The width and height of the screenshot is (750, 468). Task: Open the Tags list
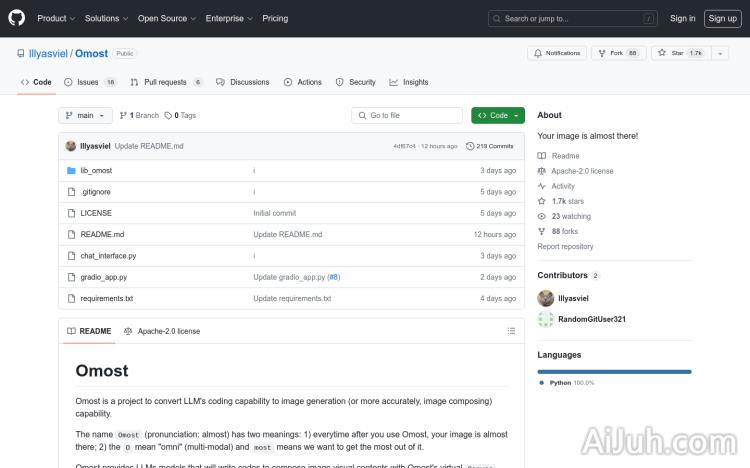[181, 115]
